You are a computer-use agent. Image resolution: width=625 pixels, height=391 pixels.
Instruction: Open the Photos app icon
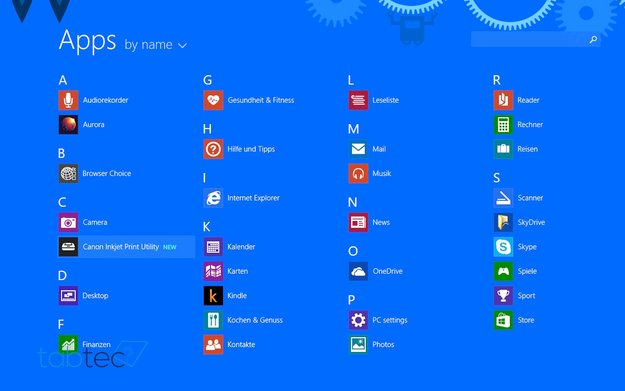coord(358,344)
